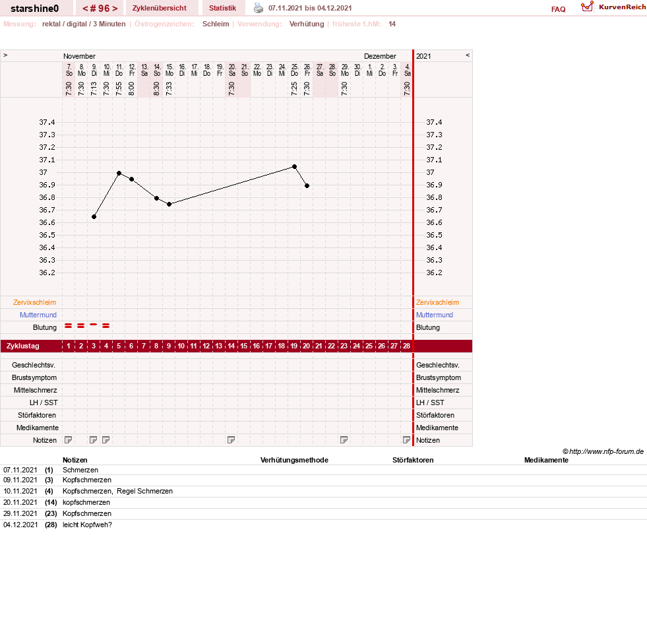Click right Zervixschleim row label
The width and height of the screenshot is (647, 644).
click(437, 302)
